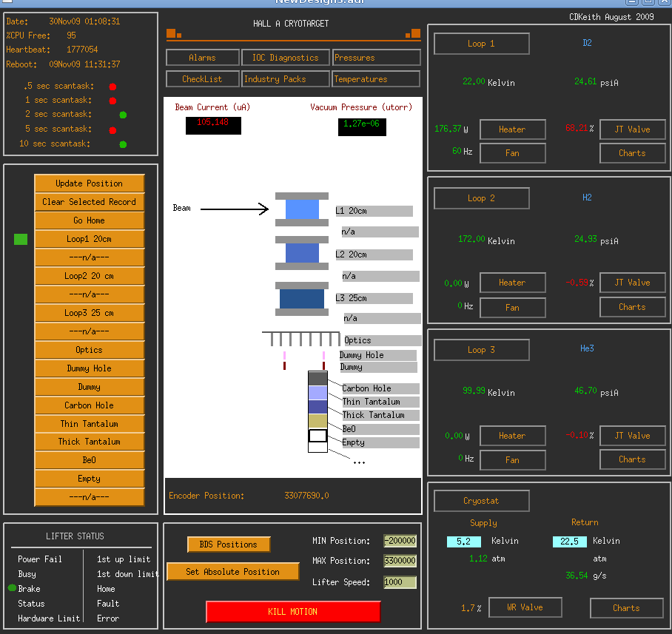
Task: Select the Empty position button
Action: (x=89, y=479)
